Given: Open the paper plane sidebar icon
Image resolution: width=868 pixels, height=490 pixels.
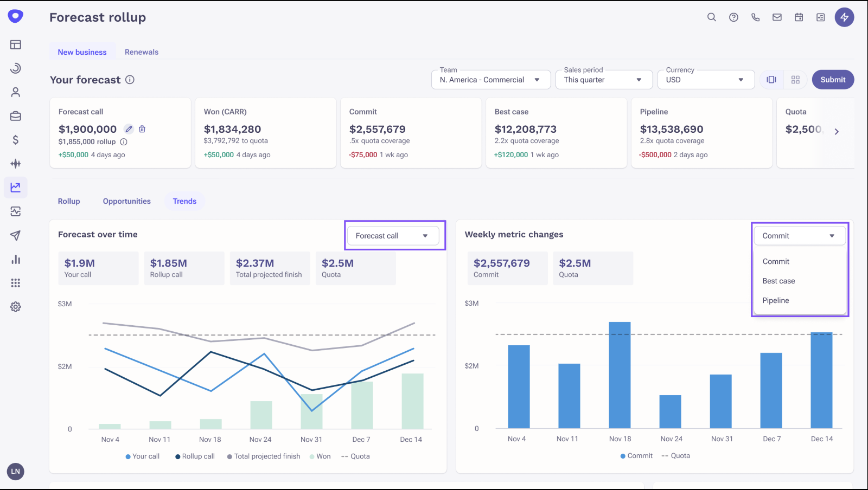Looking at the screenshot, I should (x=16, y=235).
